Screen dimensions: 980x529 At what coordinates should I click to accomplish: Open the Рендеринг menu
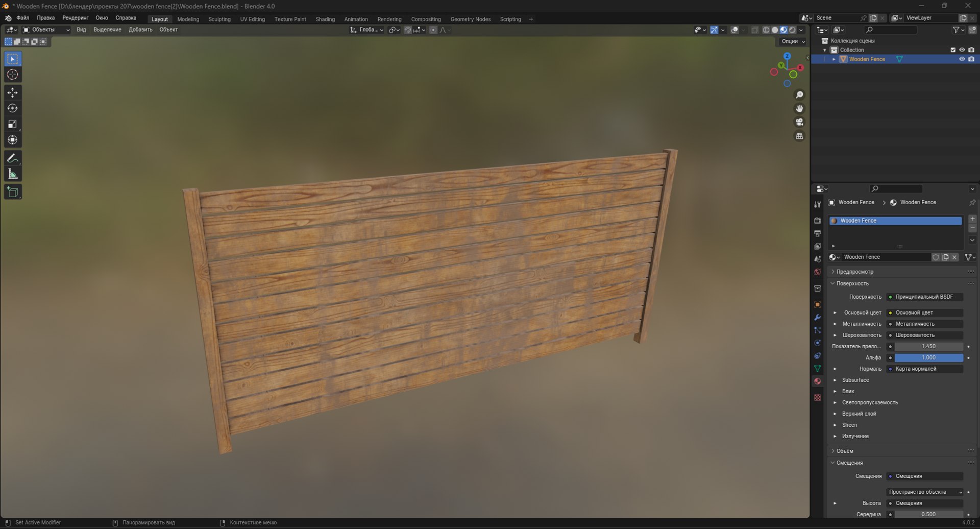pos(76,18)
